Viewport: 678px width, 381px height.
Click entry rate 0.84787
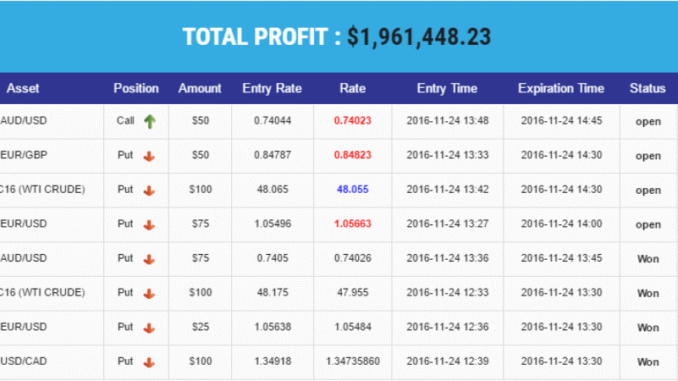(x=272, y=155)
